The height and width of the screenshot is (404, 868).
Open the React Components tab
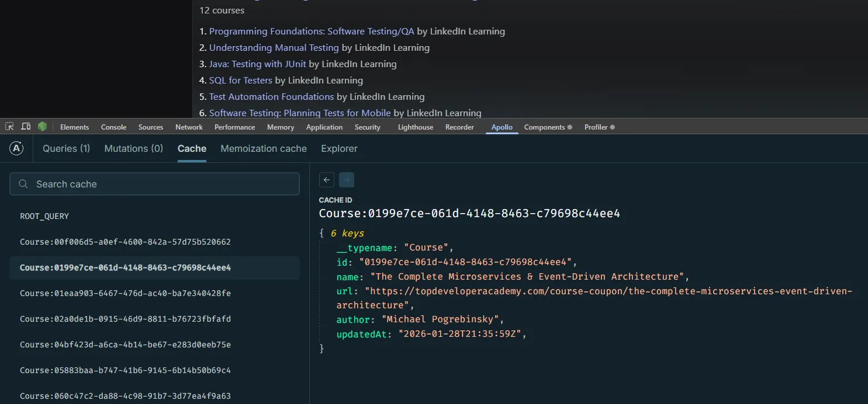click(x=548, y=127)
